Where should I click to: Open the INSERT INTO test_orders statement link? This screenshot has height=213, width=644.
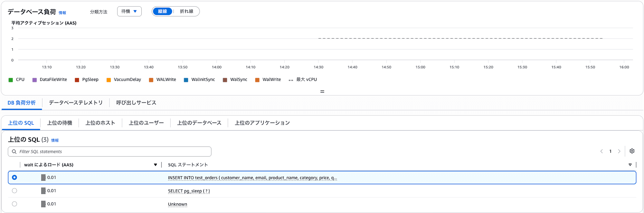click(x=252, y=178)
